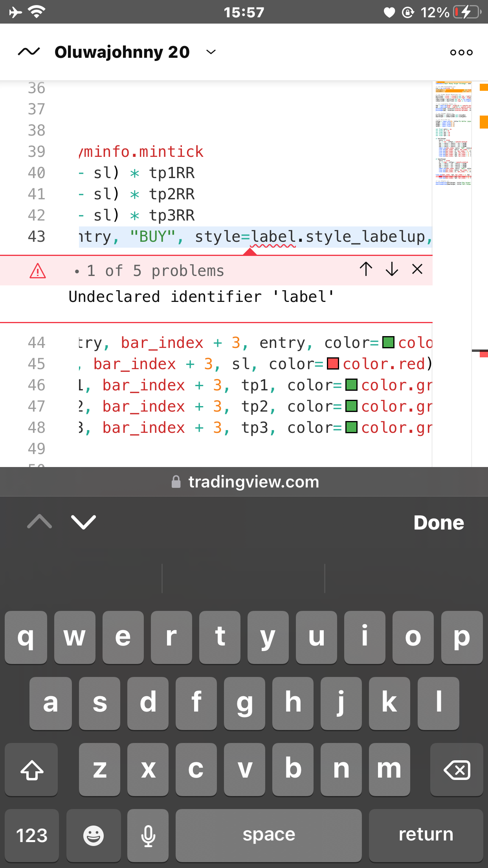Screen dimensions: 488x868
Task: Jump to next problem with down arrow
Action: click(x=392, y=269)
